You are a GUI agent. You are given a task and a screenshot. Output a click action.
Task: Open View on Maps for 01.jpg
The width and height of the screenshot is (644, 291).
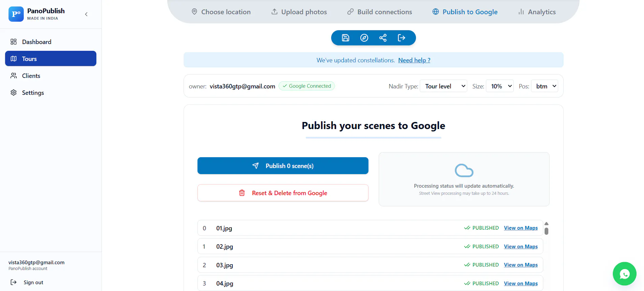521,228
